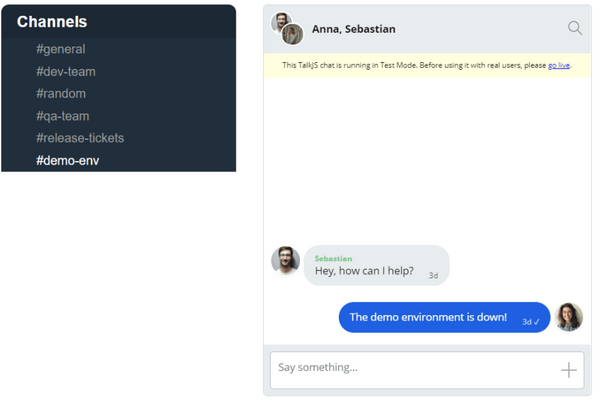The image size is (600, 408).
Task: Switch to the #random channel
Action: point(61,94)
